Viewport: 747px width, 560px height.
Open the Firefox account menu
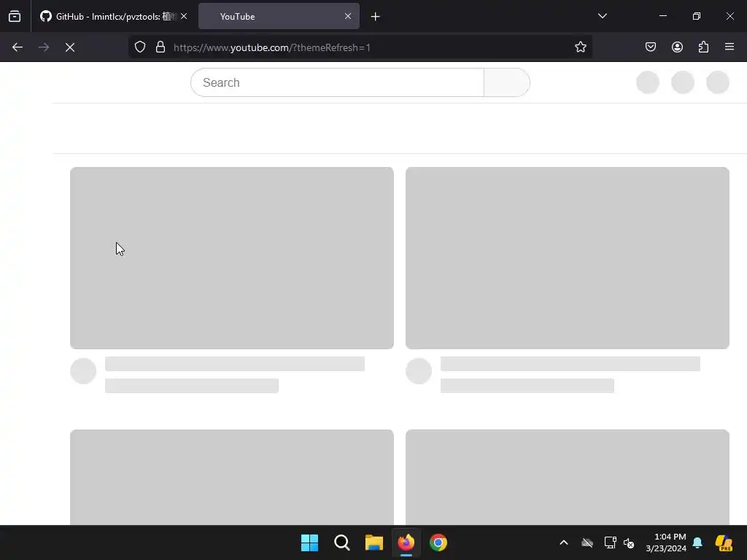pyautogui.click(x=677, y=47)
